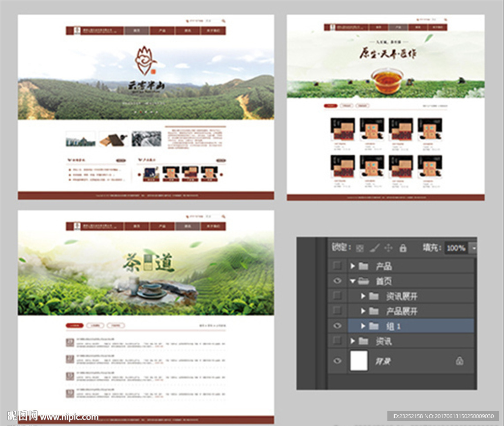Click tea brick photo thumbnail on homepage mockup
The height and width of the screenshot is (426, 504).
click(x=114, y=139)
